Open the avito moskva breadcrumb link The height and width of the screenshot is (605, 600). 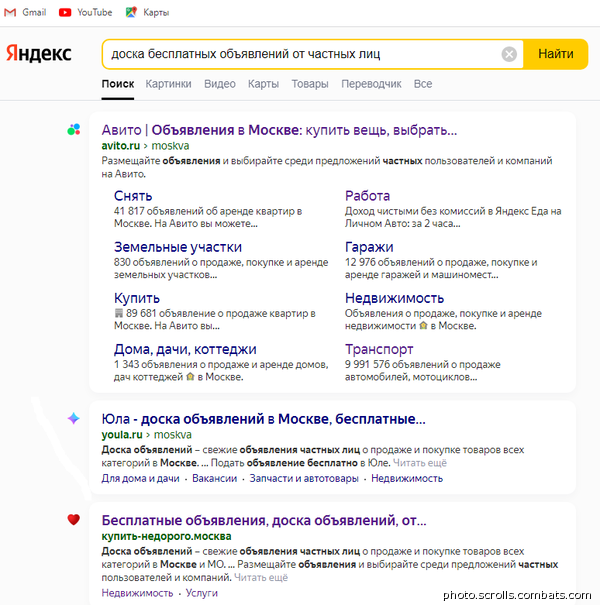(170, 146)
